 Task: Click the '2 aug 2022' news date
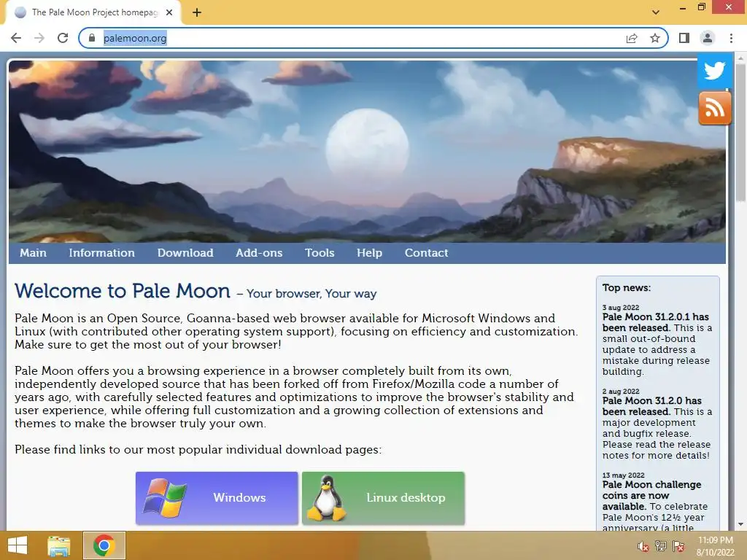pyautogui.click(x=621, y=392)
